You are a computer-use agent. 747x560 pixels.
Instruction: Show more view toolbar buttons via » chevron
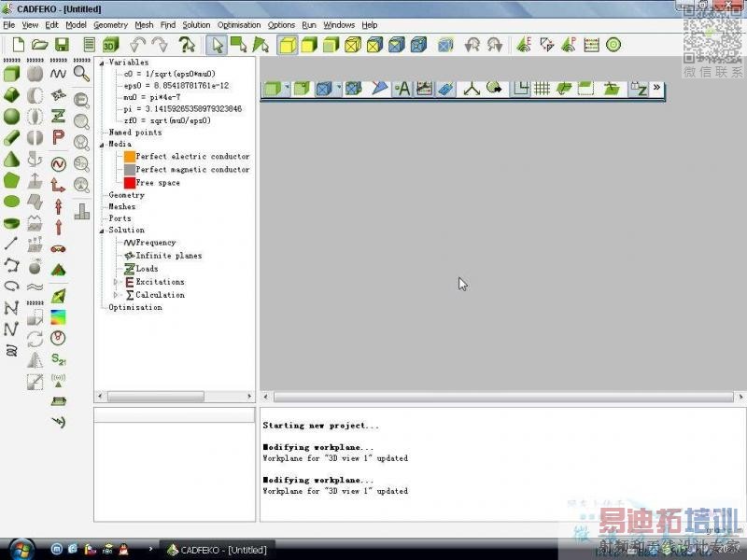tap(656, 88)
